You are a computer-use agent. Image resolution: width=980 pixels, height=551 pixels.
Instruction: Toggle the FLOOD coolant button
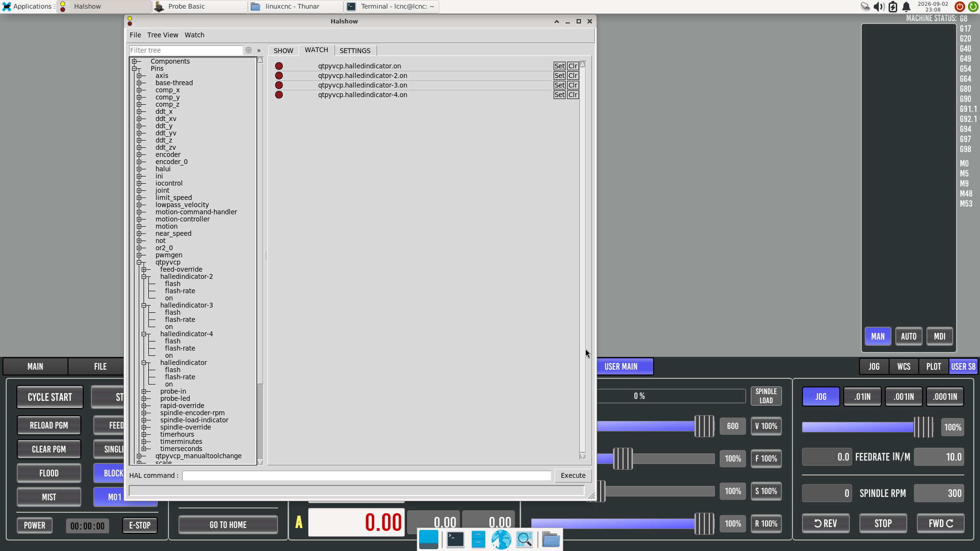coord(49,473)
